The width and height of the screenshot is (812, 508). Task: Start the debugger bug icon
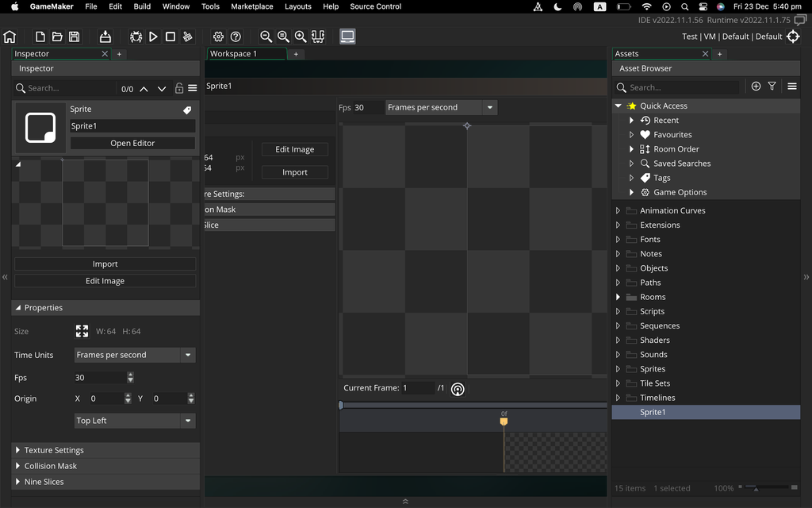pos(136,37)
